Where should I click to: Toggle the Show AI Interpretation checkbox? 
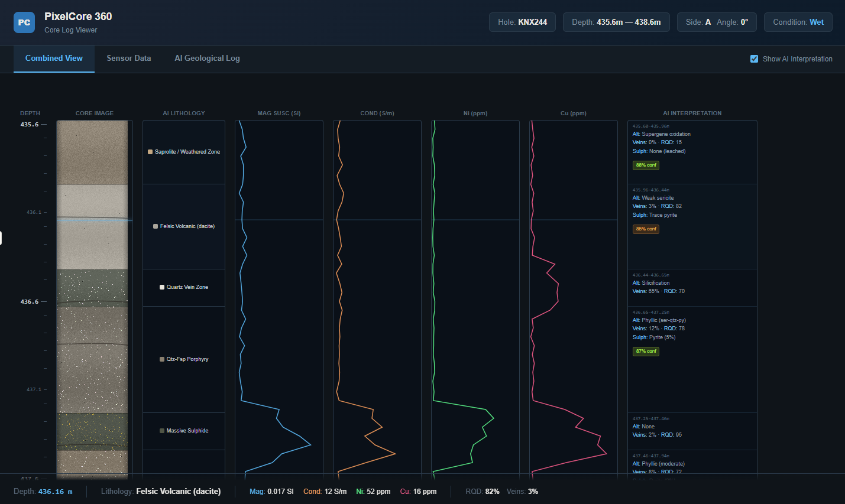coord(754,59)
